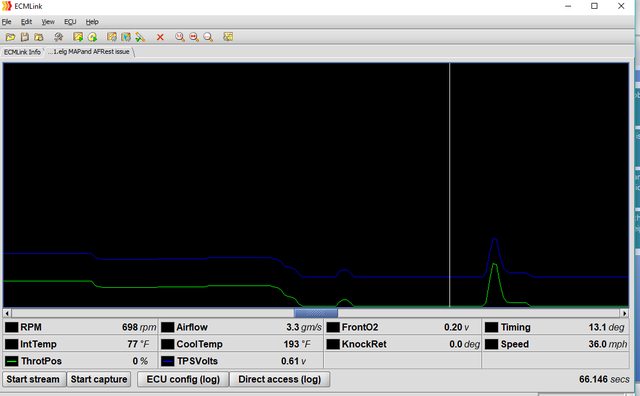Toggle the Airflow graph swatch
Screen dimensions: 640x396
(168, 327)
